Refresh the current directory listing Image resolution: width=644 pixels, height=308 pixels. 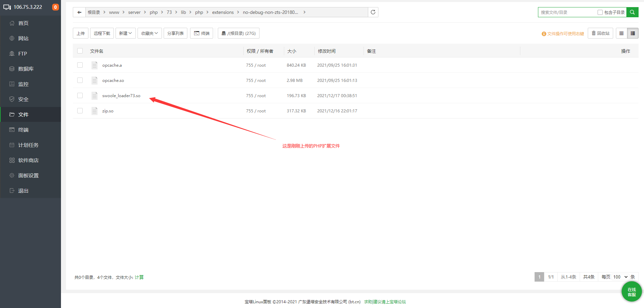(373, 12)
